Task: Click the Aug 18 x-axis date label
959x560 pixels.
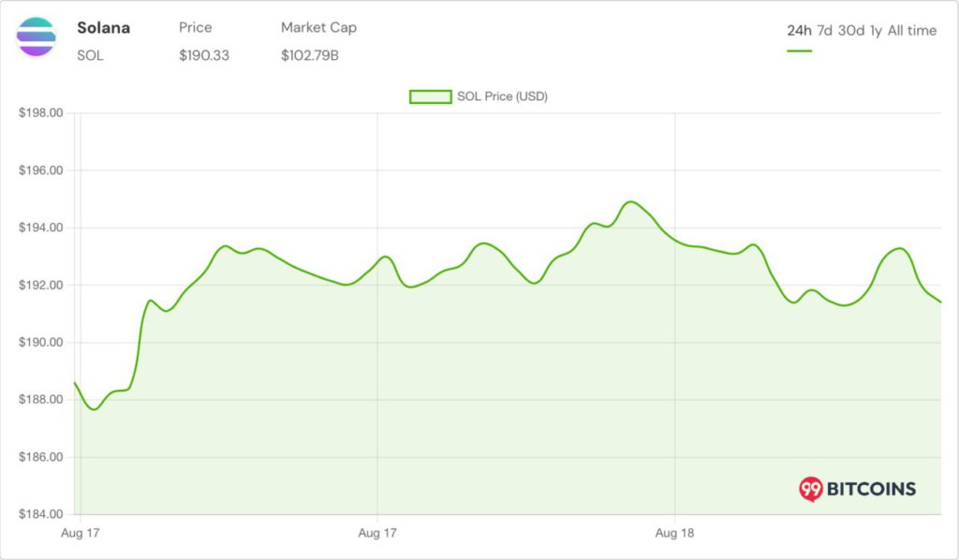Action: (x=674, y=533)
